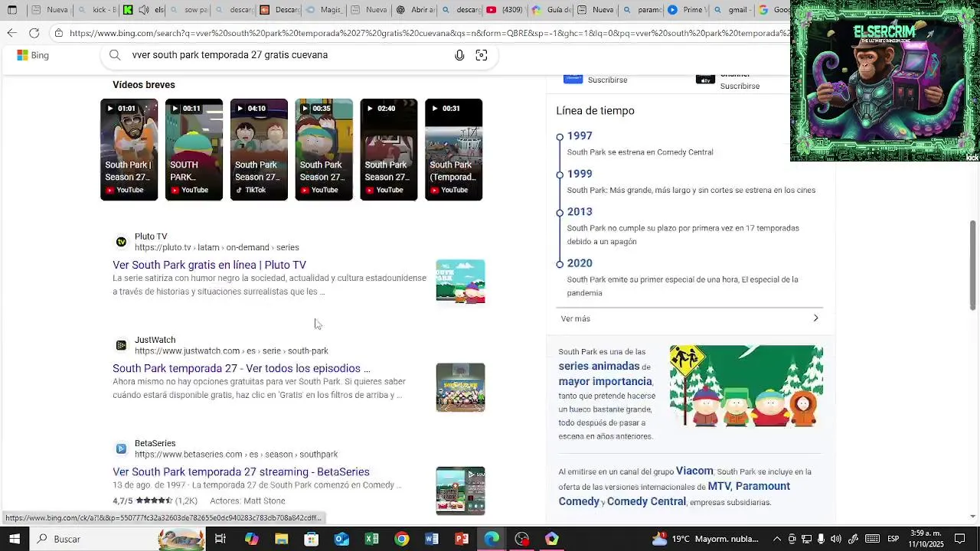This screenshot has height=551, width=980.
Task: Open Microsoft Store from taskbar
Action: pyautogui.click(x=311, y=539)
